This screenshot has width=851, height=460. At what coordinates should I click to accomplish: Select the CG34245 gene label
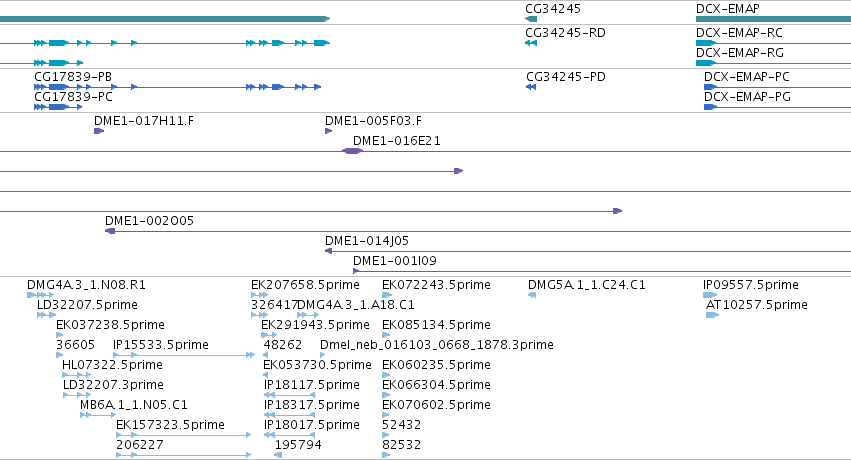pyautogui.click(x=552, y=9)
